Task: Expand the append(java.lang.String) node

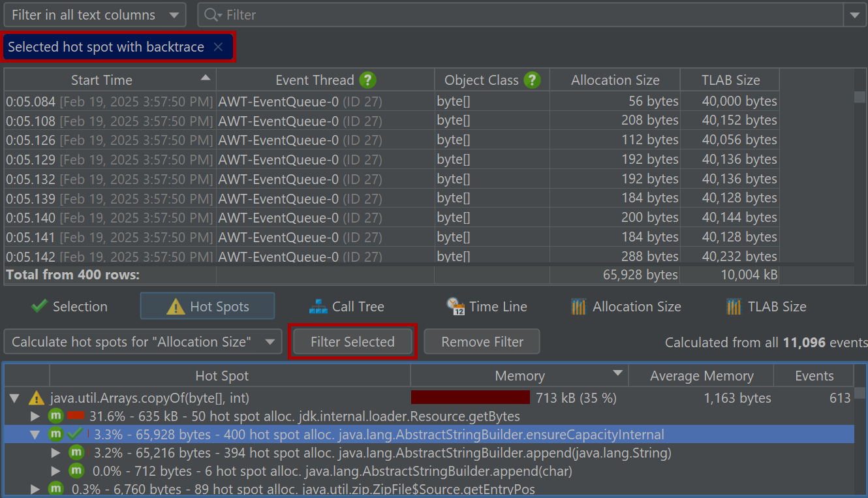Action: point(57,452)
